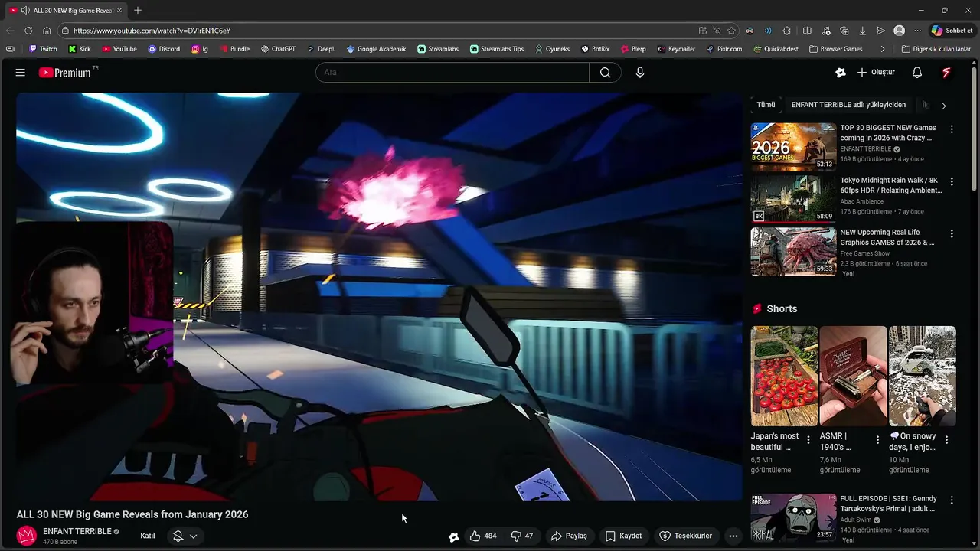
Task: Select ENFANT TERRIBLE adlı yükleyiciden chip
Action: point(848,105)
